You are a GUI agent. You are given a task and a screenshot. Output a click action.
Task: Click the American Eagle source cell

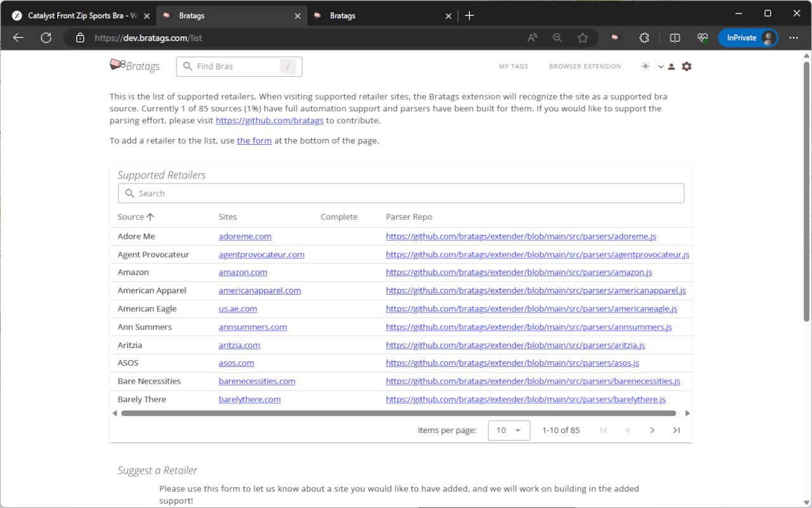pyautogui.click(x=147, y=309)
